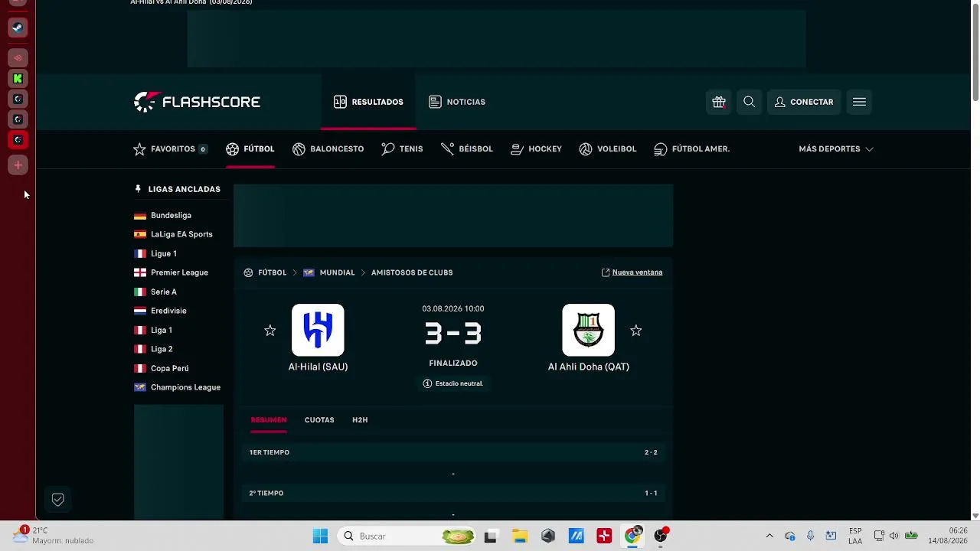Switch to the H2H match tab
Viewport: 980px width, 551px height.
(360, 419)
